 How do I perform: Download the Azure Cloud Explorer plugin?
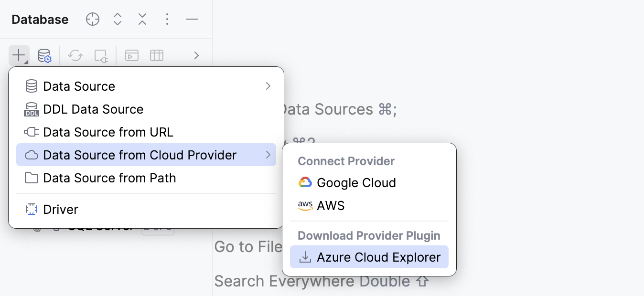(x=379, y=257)
